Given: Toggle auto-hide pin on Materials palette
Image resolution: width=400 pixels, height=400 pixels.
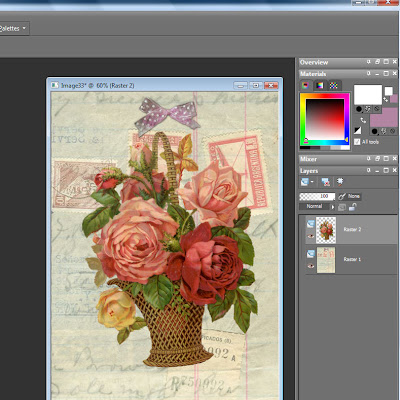Looking at the screenshot, I should click(x=369, y=73).
